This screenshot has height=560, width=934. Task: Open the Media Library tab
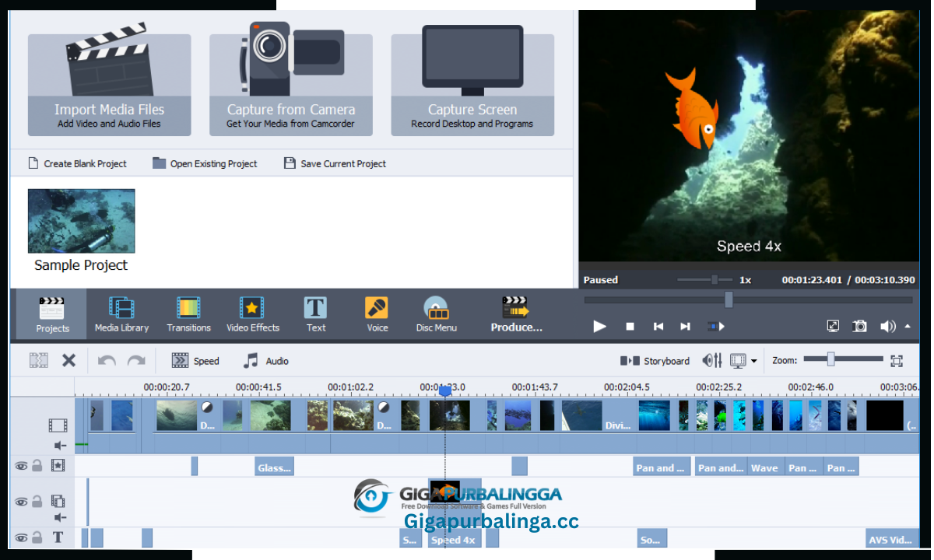point(121,314)
